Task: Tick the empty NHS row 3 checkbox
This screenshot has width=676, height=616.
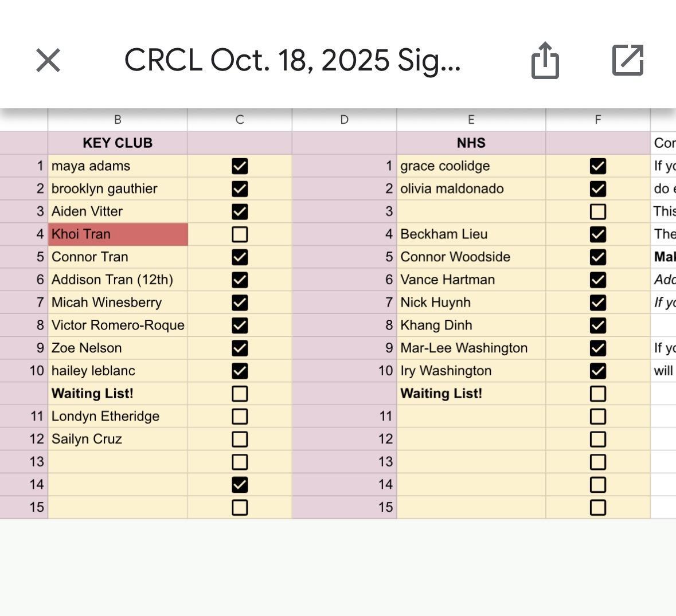Action: click(597, 211)
